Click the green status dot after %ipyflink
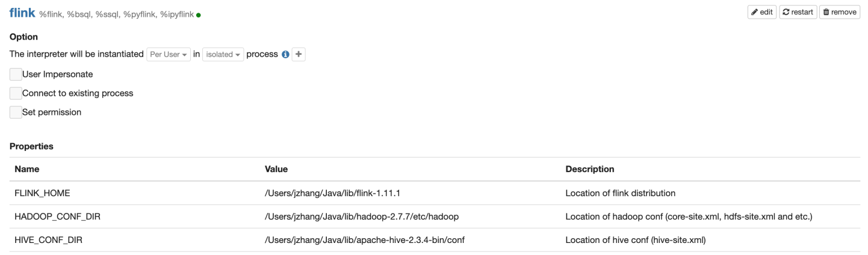Image resolution: width=868 pixels, height=255 pixels. [x=199, y=15]
